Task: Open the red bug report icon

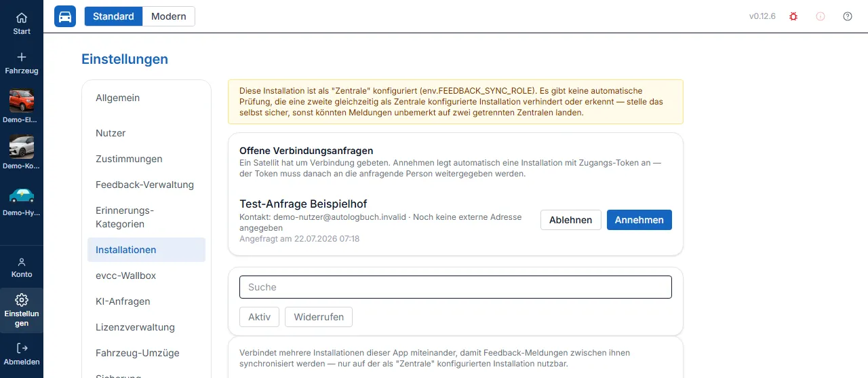Action: (x=793, y=16)
